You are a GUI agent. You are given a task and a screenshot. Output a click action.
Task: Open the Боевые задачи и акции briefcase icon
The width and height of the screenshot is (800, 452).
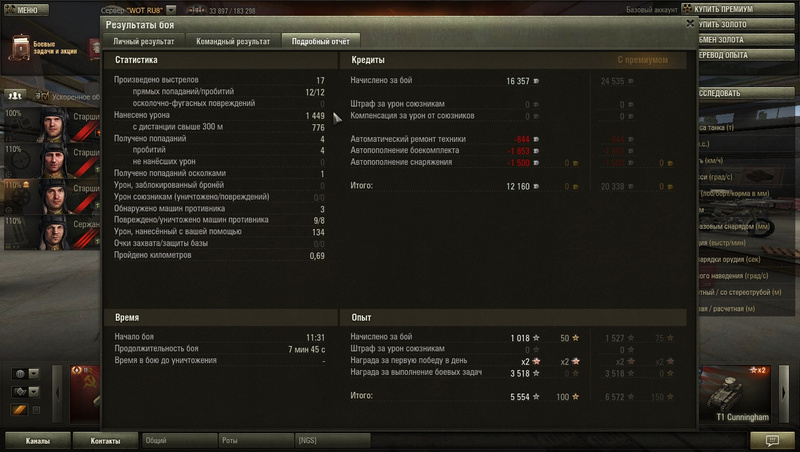click(x=21, y=49)
